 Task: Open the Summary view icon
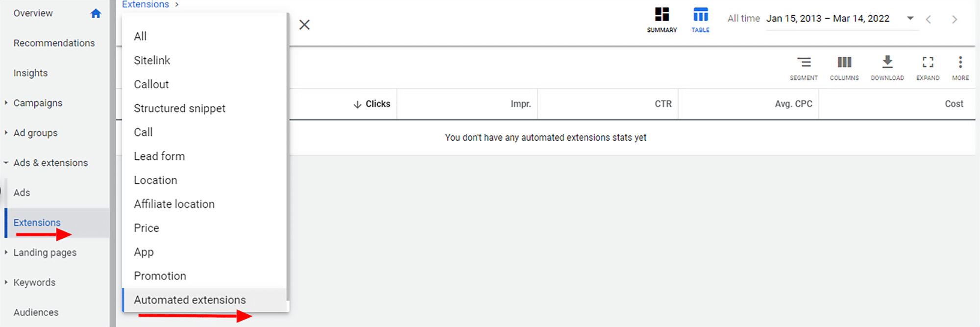661,15
